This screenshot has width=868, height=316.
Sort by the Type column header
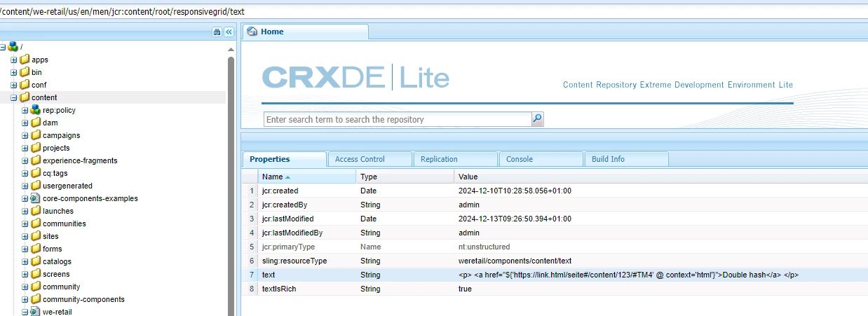pyautogui.click(x=405, y=177)
